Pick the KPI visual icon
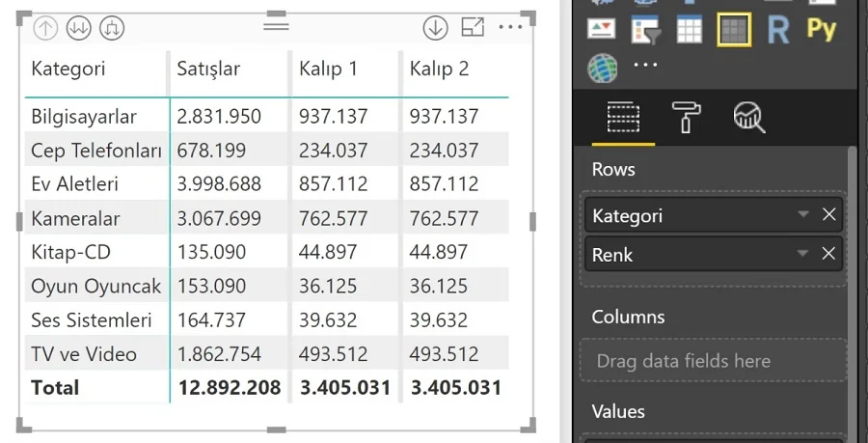The image size is (868, 443). (601, 30)
